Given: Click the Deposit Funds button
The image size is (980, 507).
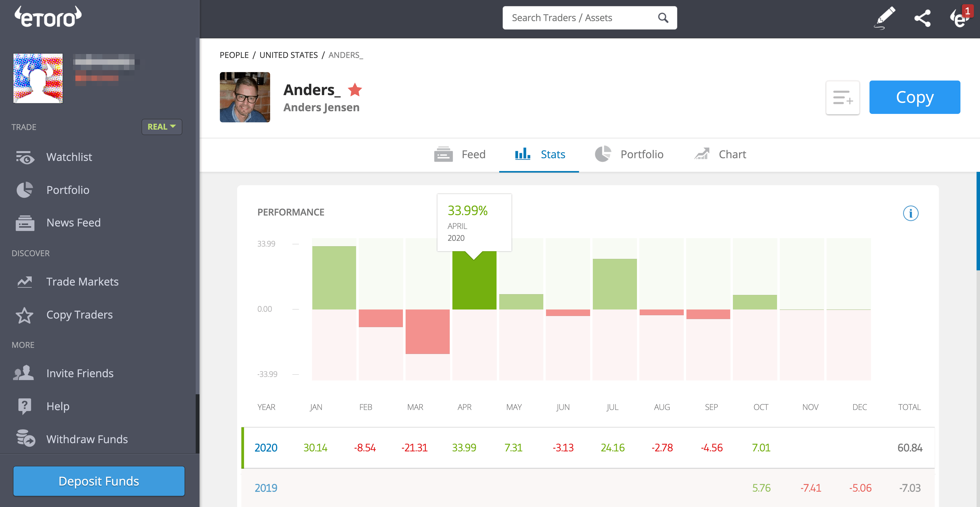Looking at the screenshot, I should pos(99,481).
